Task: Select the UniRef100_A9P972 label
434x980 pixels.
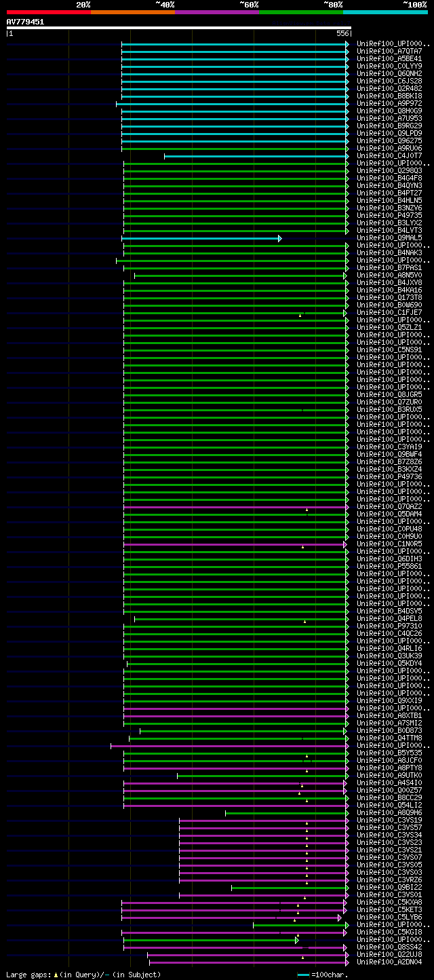Action: click(x=389, y=104)
